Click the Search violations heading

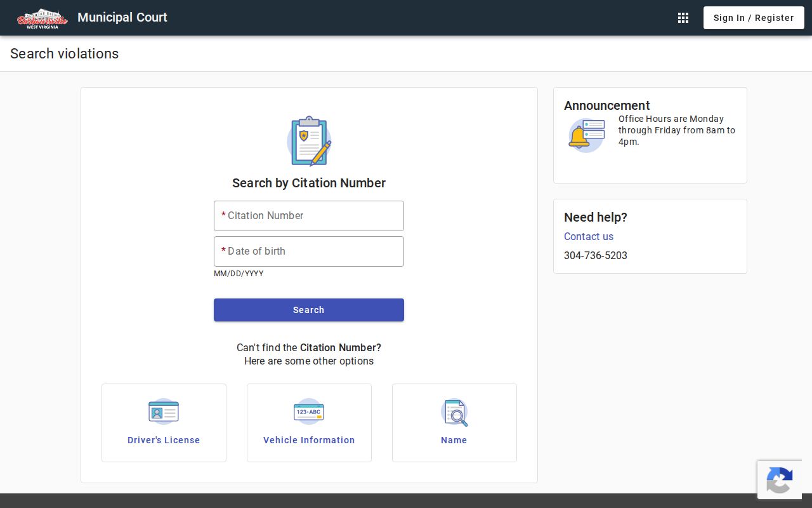pyautogui.click(x=65, y=53)
